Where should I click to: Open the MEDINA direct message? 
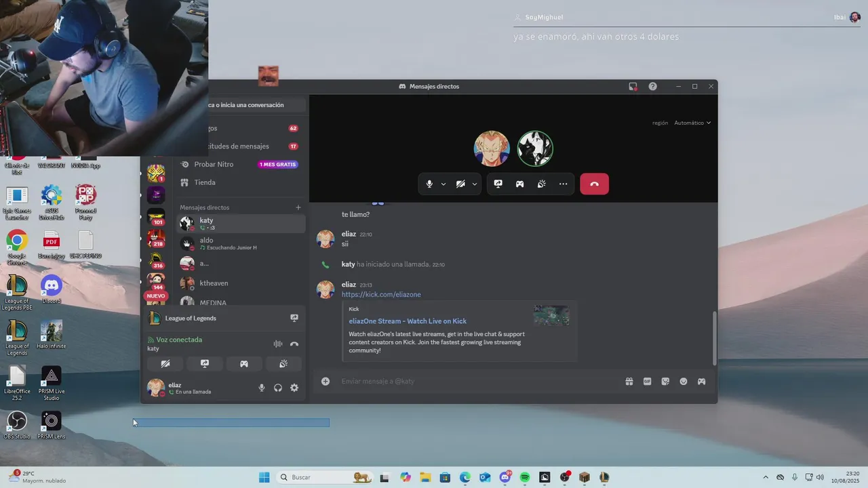click(x=241, y=301)
